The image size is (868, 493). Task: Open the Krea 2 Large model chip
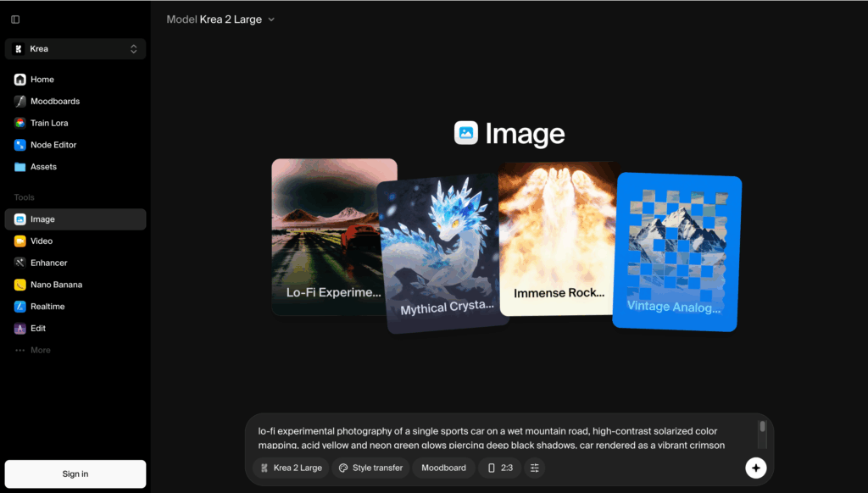pos(292,468)
